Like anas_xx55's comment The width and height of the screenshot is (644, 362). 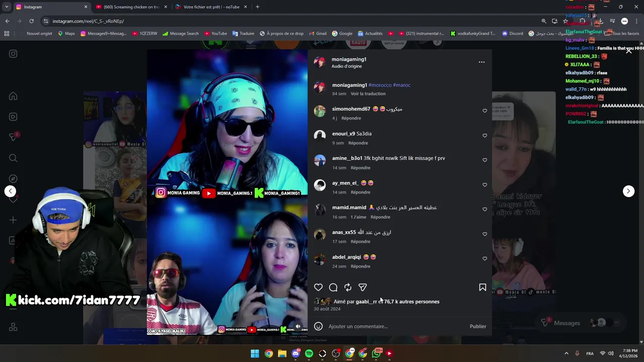click(x=485, y=234)
